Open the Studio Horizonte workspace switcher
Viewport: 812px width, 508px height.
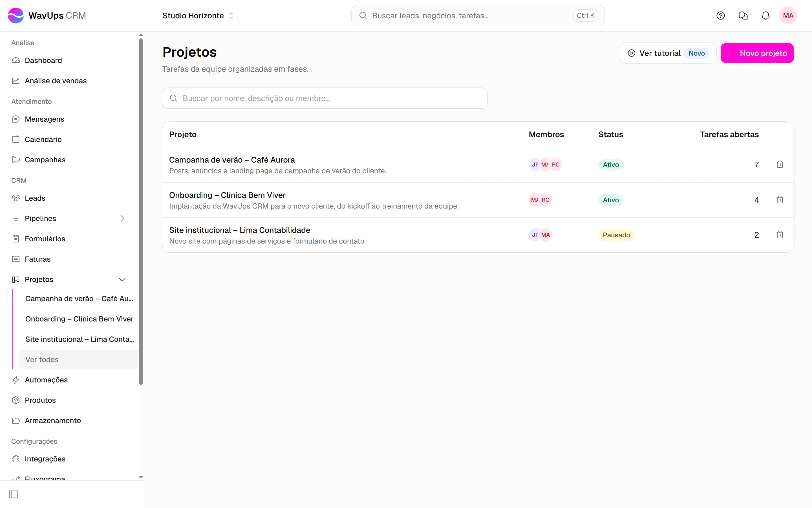[198, 16]
